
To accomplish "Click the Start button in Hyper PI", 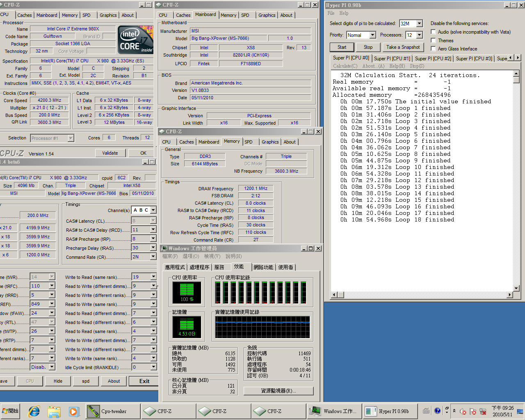I will 342,47.
